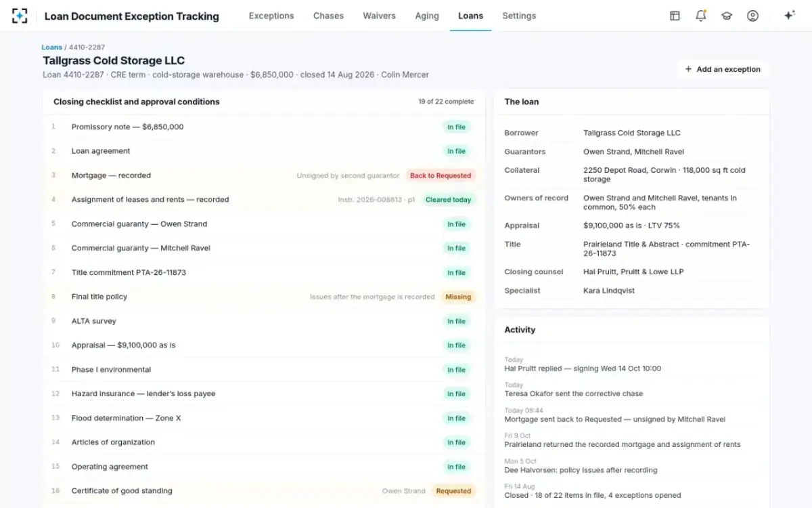The width and height of the screenshot is (812, 508).
Task: Open the Appraisal — $9,100,000 as is row
Action: point(264,345)
